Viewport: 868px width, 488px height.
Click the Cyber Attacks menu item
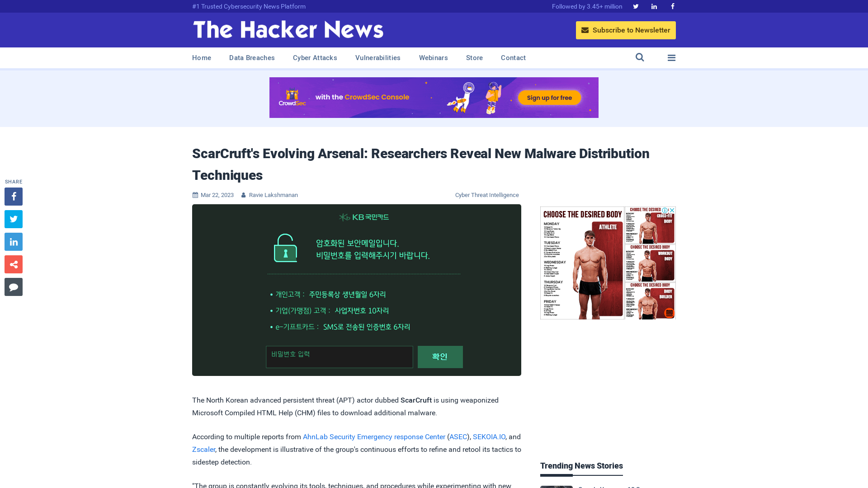(315, 57)
